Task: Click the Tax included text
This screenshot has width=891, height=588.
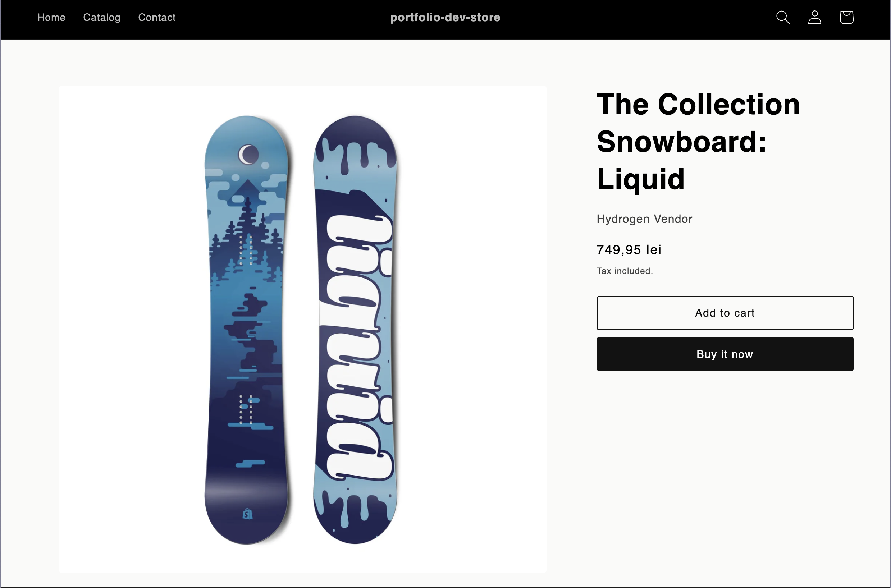Action: 624,271
